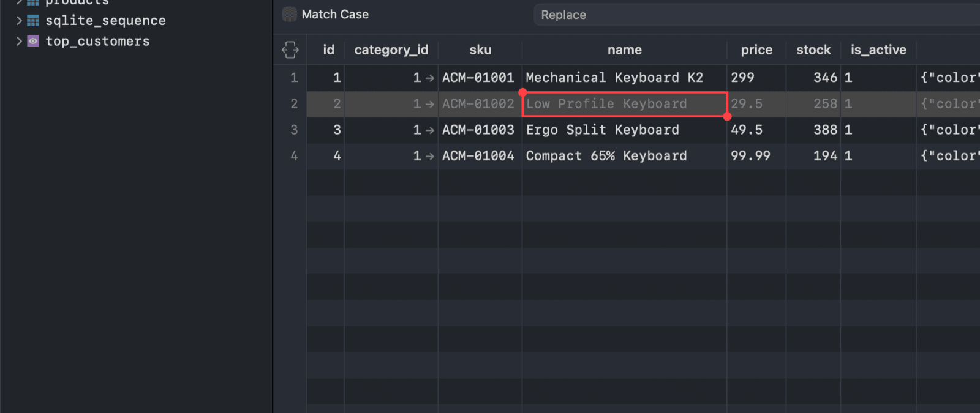Select JSON color cell in Compact 65% row

pyautogui.click(x=948, y=156)
